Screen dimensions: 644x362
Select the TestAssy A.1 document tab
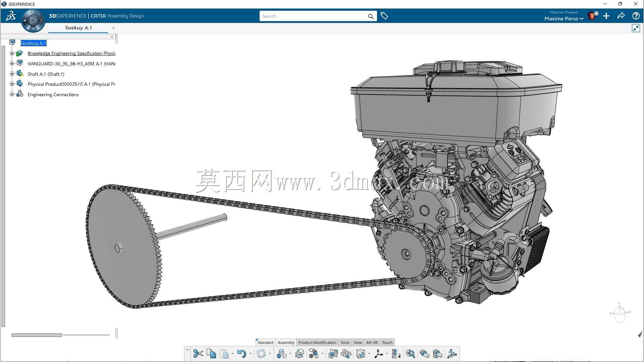78,28
